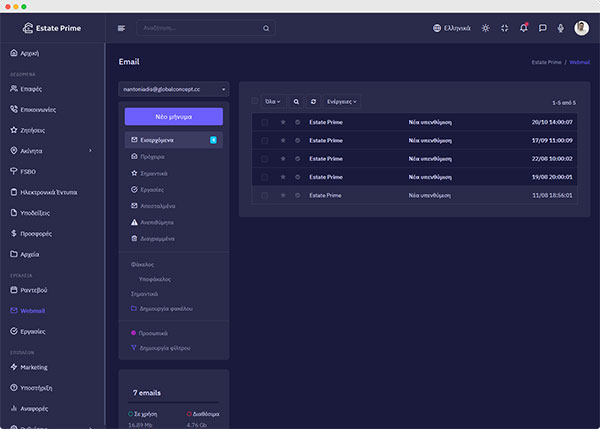The height and width of the screenshot is (429, 600).
Task: Open user profile avatar menu
Action: point(581,28)
